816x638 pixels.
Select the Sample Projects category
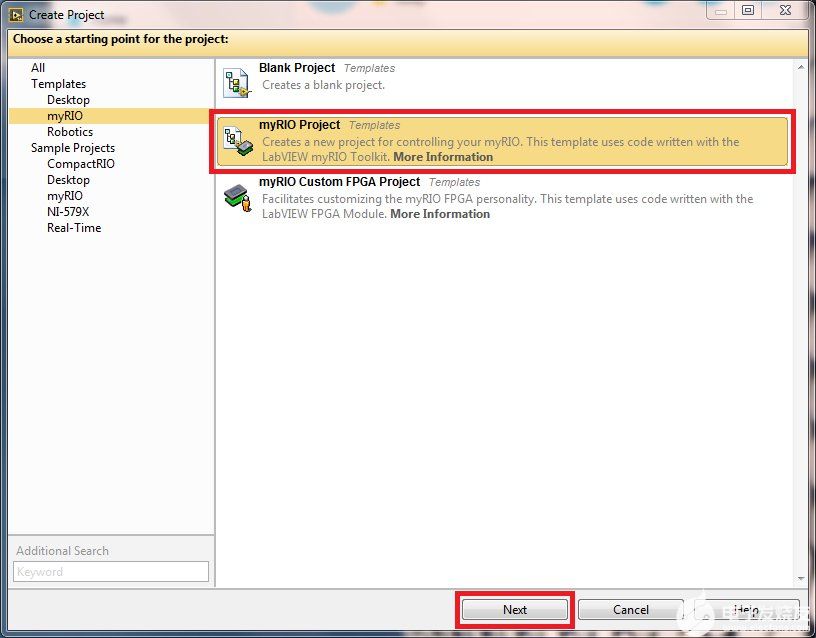tap(73, 148)
